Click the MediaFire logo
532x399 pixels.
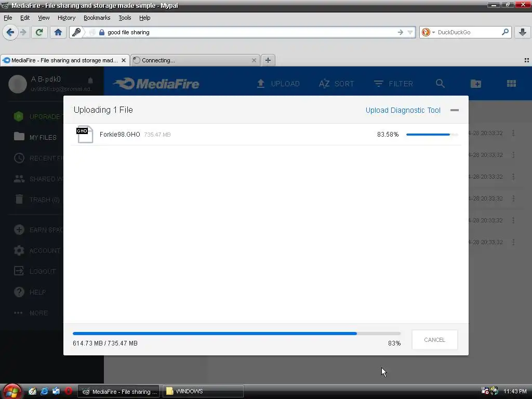[x=156, y=84]
